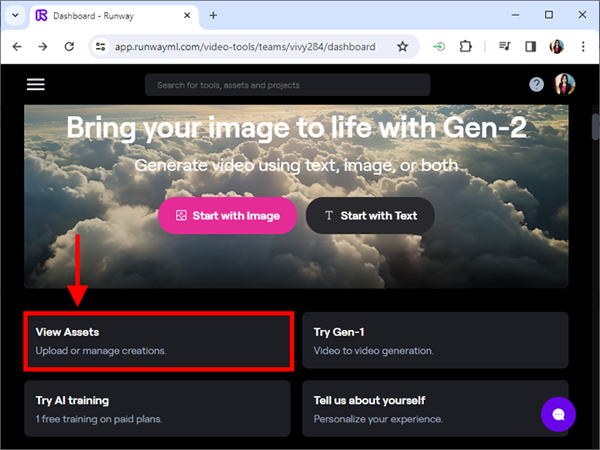Screen dimensions: 600x450
Task: Open the View Assets card
Action: (x=158, y=341)
